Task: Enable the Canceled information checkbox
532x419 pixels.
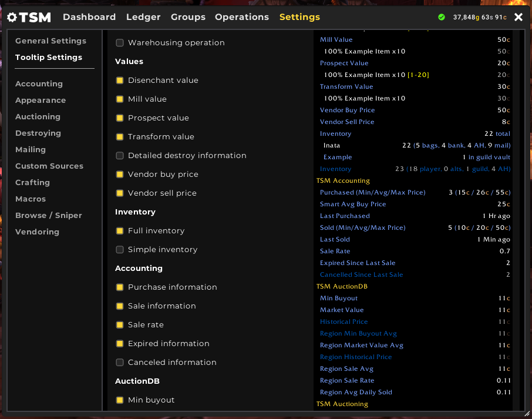Action: 119,362
